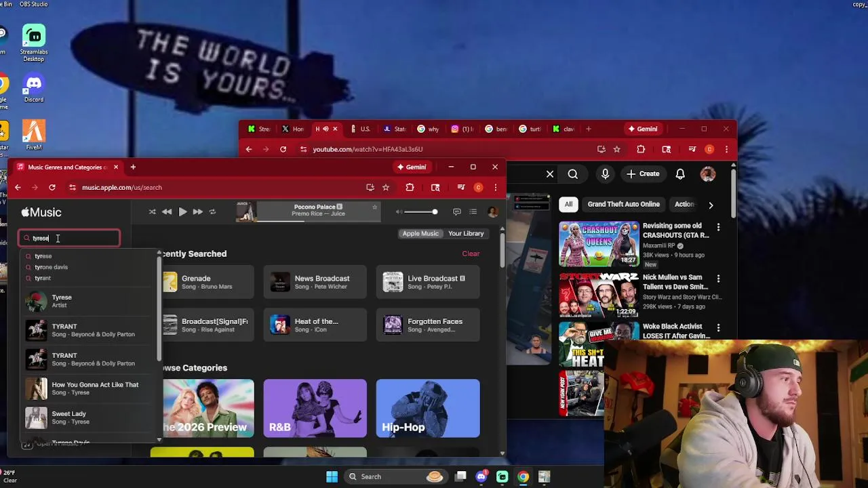Open YouTube notifications bell
The image size is (868, 488).
[x=680, y=174]
